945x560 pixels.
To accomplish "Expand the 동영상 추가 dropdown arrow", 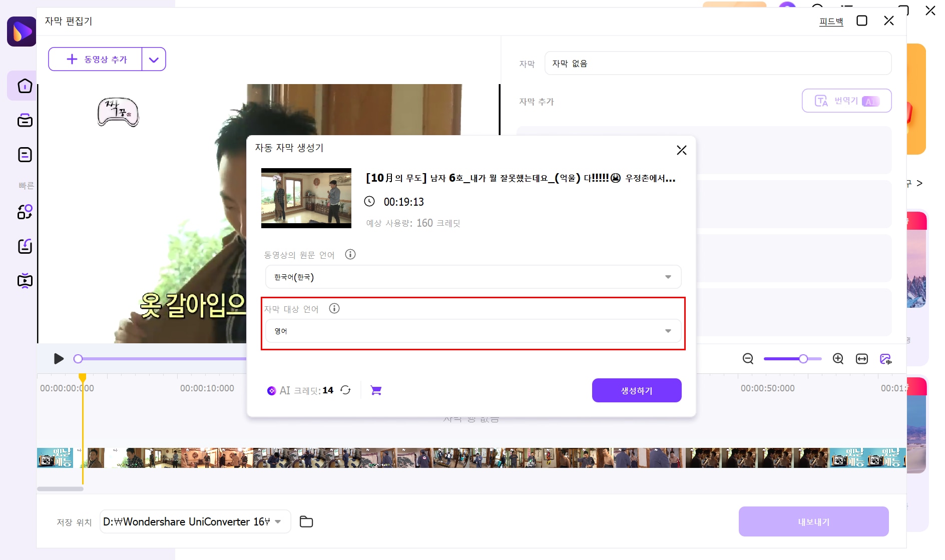I will 154,59.
